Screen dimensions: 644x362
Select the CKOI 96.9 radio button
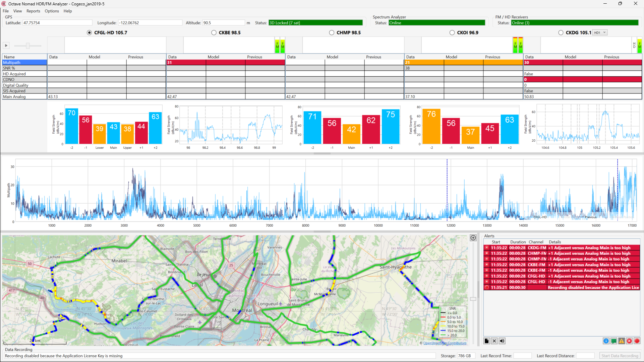(452, 32)
